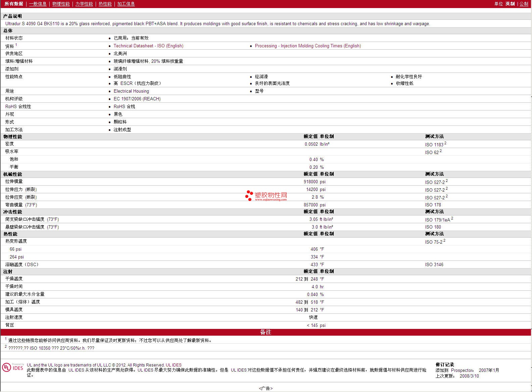Click the <广告> placeholder at page bottom
Viewport: 532px width, 392px height.
[x=265, y=388]
